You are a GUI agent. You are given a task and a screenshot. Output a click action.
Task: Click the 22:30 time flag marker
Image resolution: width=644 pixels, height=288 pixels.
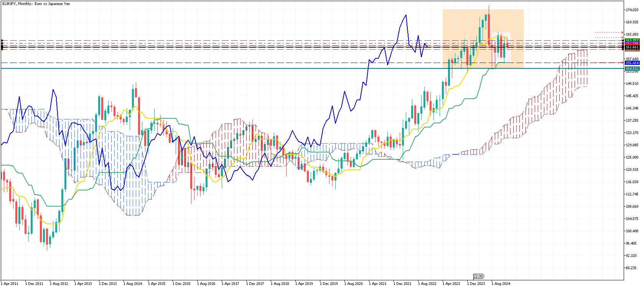coord(478,276)
